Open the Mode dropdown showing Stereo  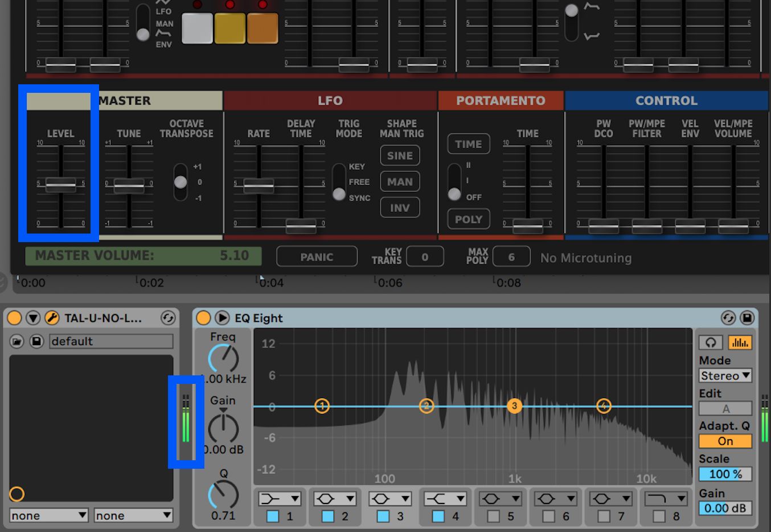[725, 375]
